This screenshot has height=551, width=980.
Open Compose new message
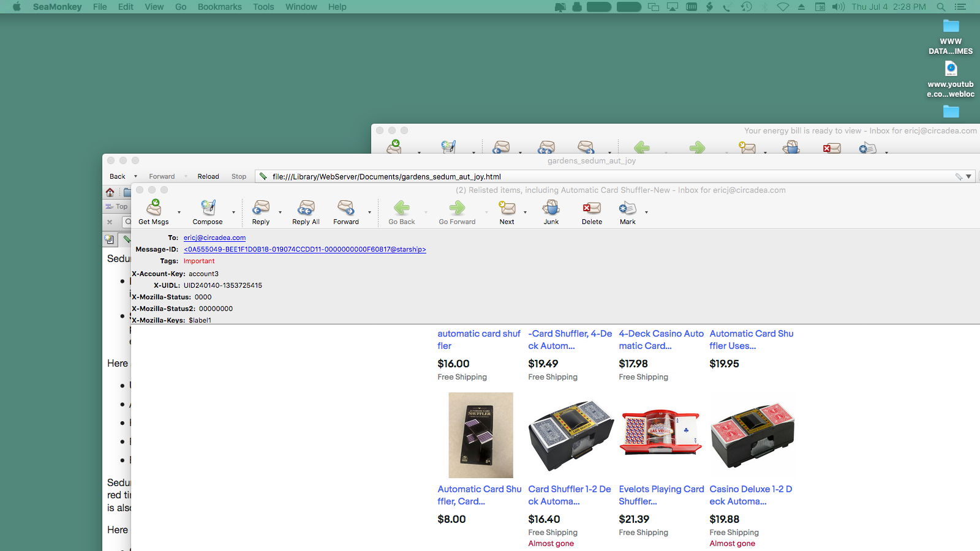click(x=208, y=209)
